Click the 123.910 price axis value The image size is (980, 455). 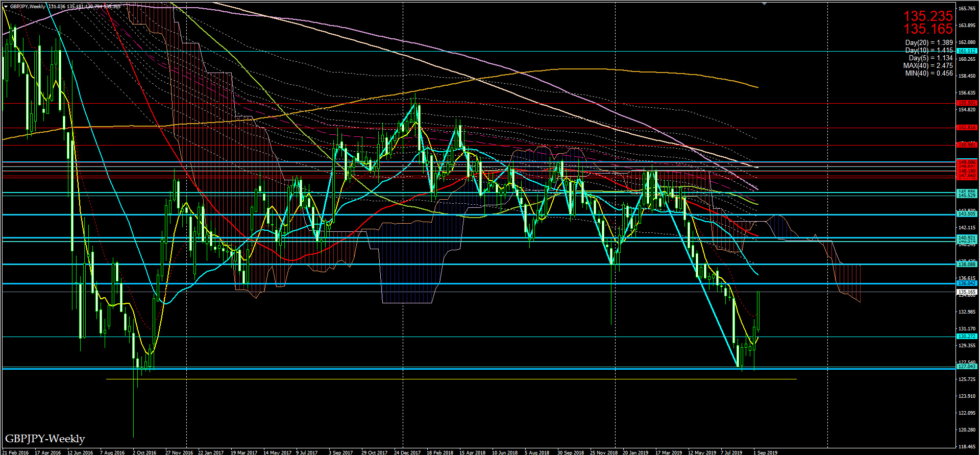tap(967, 396)
